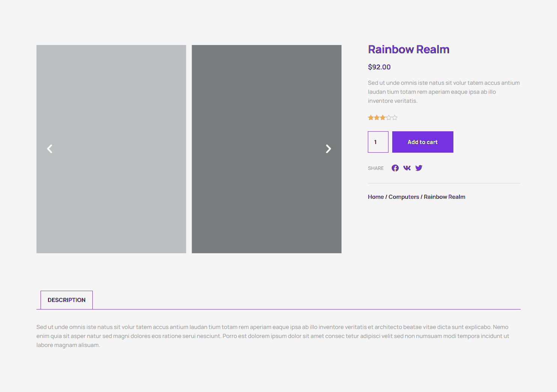The image size is (557, 392).
Task: Click the third filled rating star
Action: click(382, 118)
